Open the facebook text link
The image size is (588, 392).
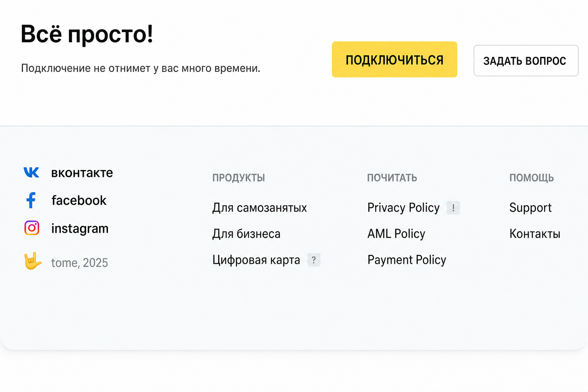(x=79, y=200)
